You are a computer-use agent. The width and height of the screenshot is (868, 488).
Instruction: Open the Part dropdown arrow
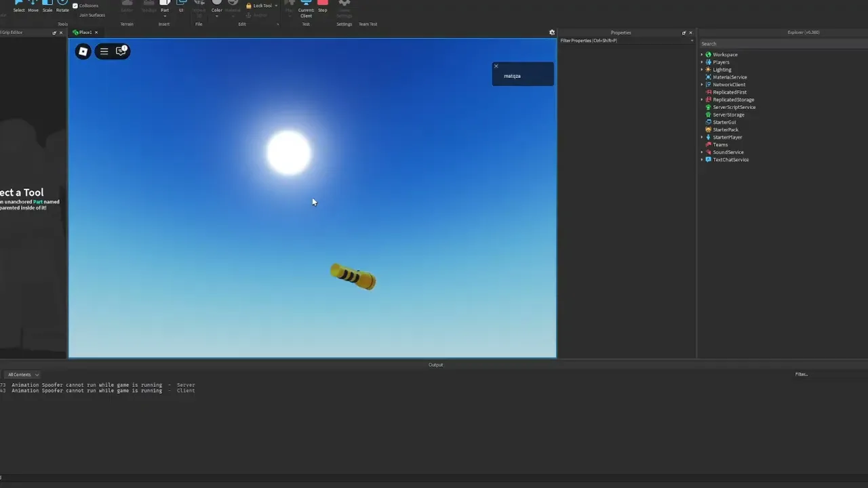[x=165, y=16]
